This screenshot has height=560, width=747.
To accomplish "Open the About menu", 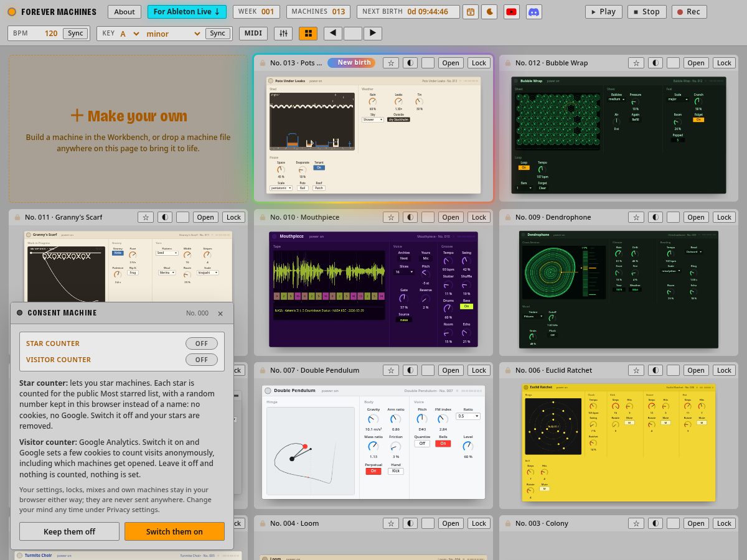I will point(125,11).
